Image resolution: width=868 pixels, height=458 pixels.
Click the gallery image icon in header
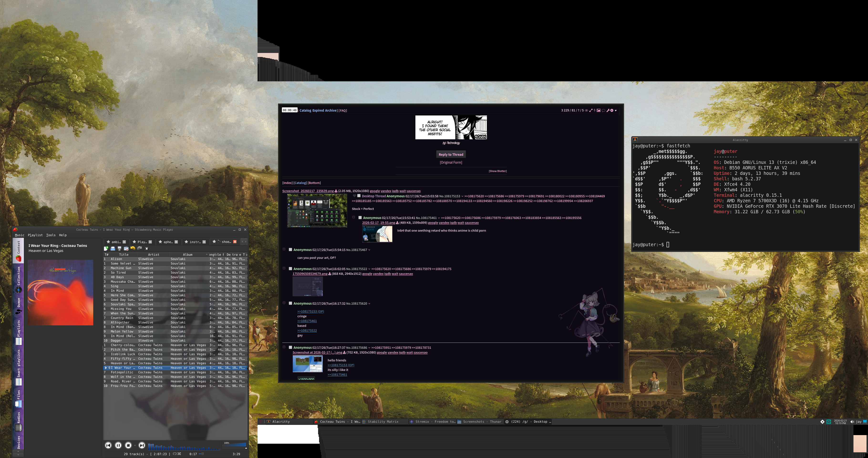(599, 110)
